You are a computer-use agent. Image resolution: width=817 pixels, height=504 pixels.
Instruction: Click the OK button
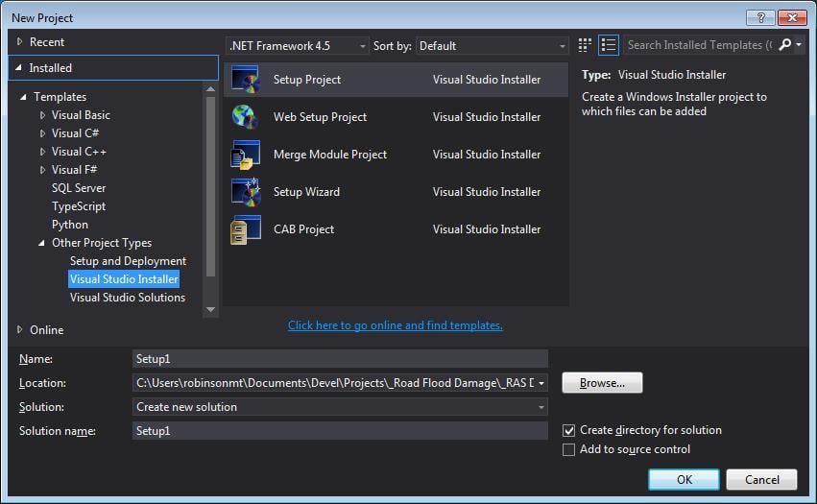tap(685, 479)
